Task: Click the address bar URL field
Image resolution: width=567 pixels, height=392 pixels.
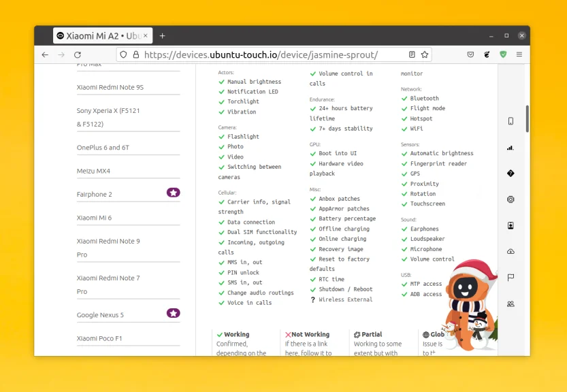Action: pos(261,54)
